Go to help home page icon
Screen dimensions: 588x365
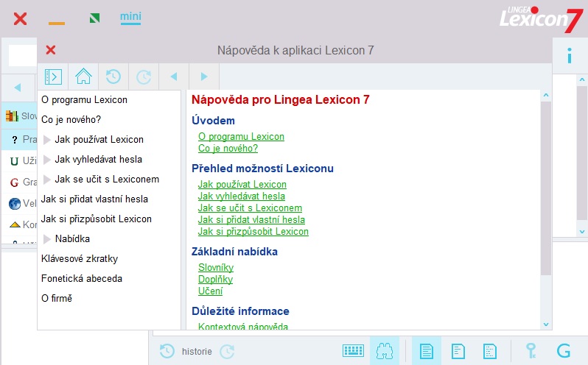click(83, 77)
